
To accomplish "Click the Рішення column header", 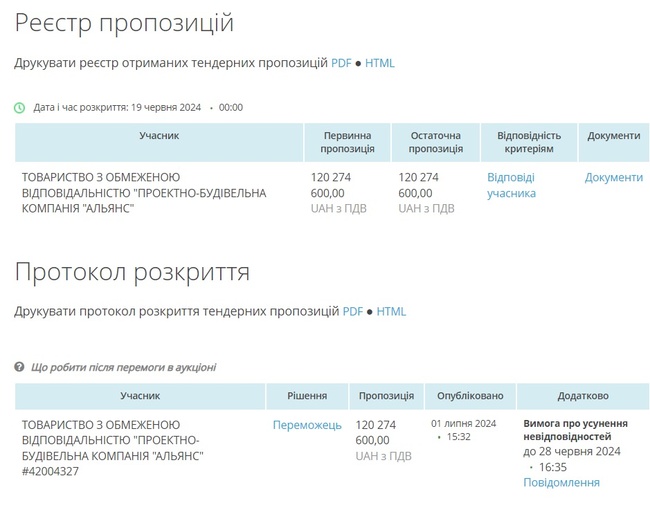I will pyautogui.click(x=307, y=396).
